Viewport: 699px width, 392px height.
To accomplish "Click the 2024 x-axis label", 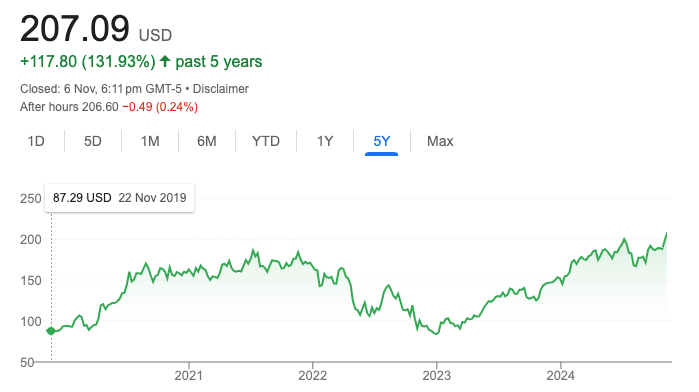I will [x=560, y=375].
